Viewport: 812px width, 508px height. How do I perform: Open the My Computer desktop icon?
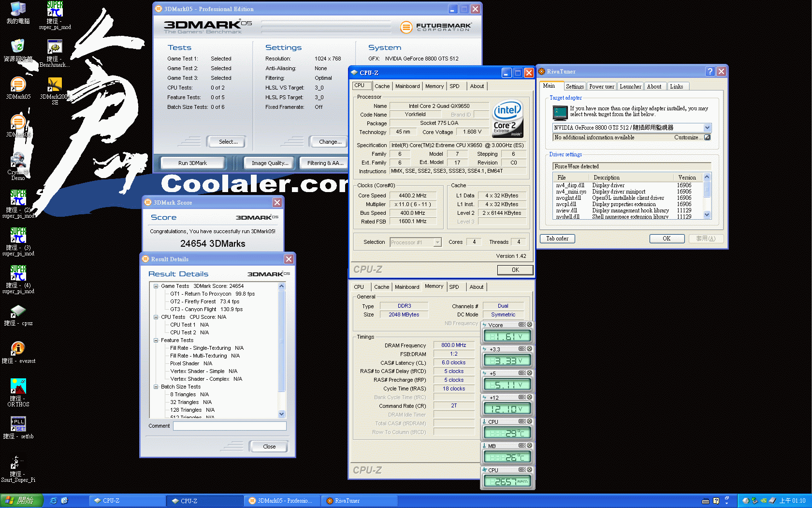pos(18,13)
